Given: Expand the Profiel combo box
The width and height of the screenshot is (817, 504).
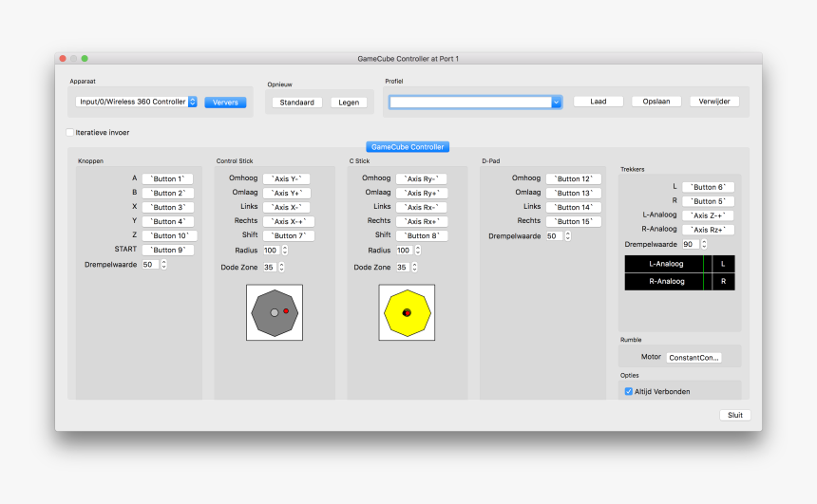Looking at the screenshot, I should [x=557, y=102].
